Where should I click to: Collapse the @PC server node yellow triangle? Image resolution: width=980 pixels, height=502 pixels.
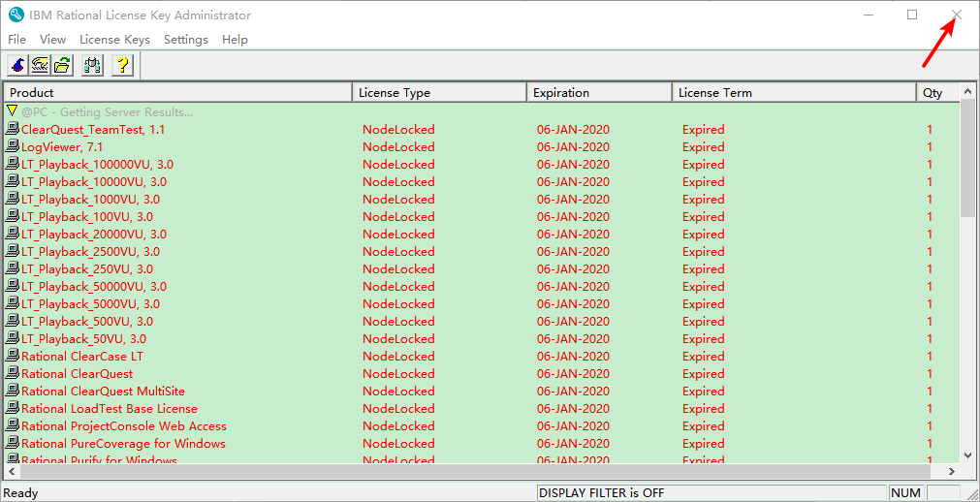coord(12,111)
